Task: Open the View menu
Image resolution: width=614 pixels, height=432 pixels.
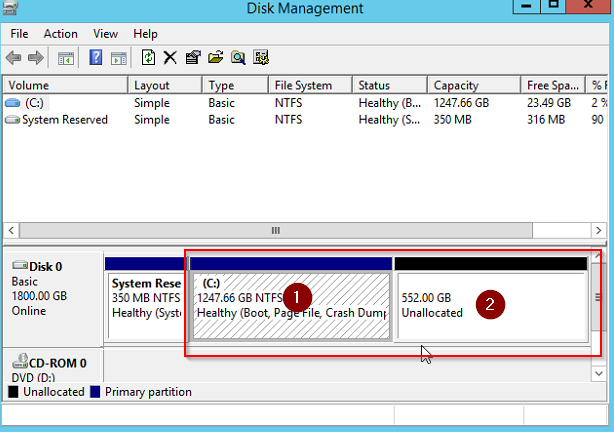Action: click(x=105, y=34)
